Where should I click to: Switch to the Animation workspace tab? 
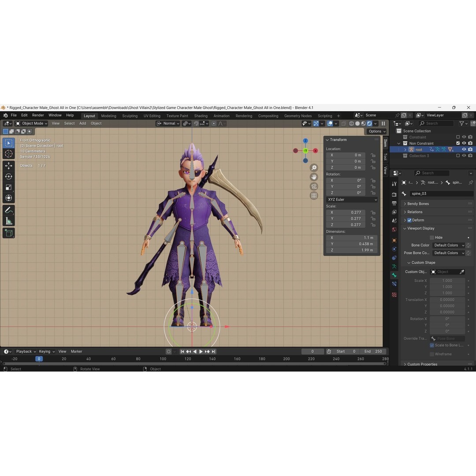click(221, 116)
